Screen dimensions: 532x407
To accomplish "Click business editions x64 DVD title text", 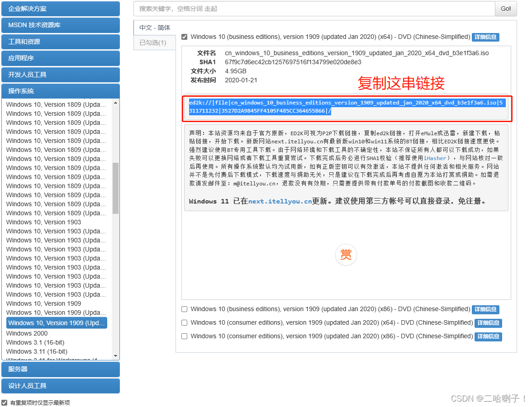I will point(330,37).
